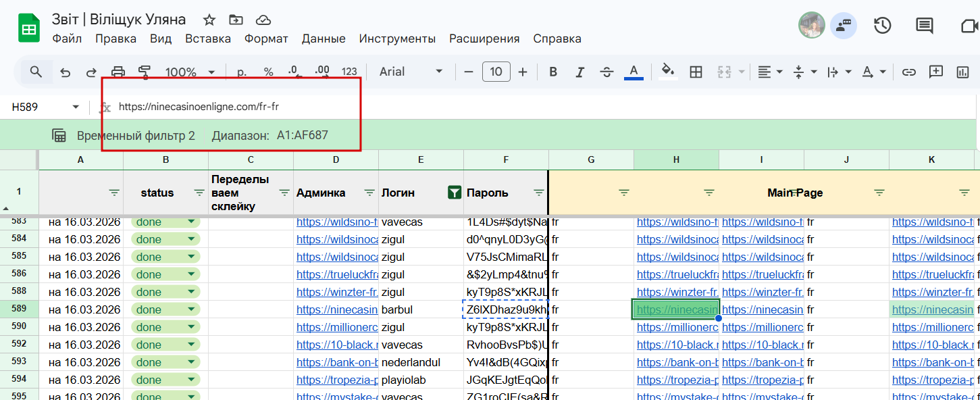This screenshot has width=980, height=400.
Task: Open the Расширения menu
Action: tap(484, 39)
